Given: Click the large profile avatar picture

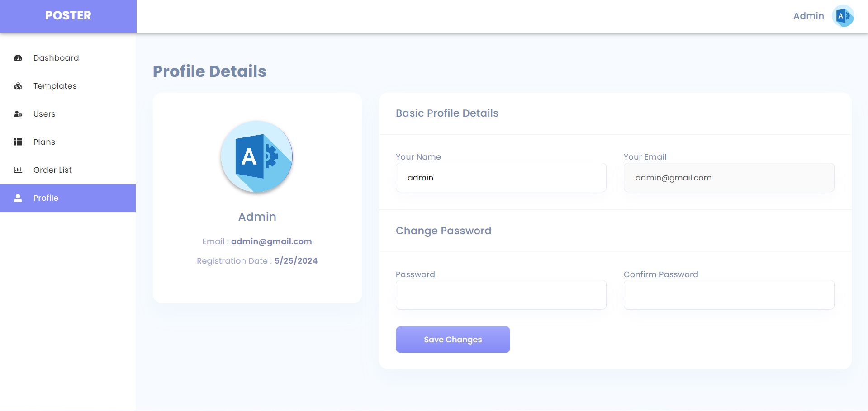Looking at the screenshot, I should [257, 156].
